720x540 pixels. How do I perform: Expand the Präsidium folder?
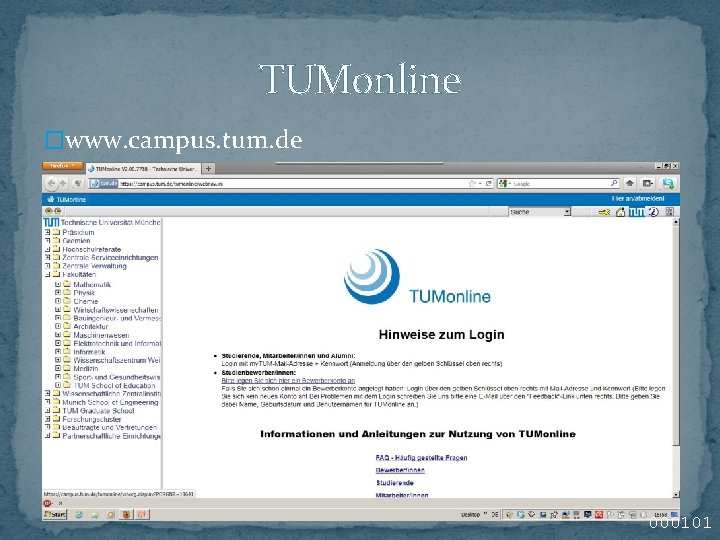coord(47,232)
